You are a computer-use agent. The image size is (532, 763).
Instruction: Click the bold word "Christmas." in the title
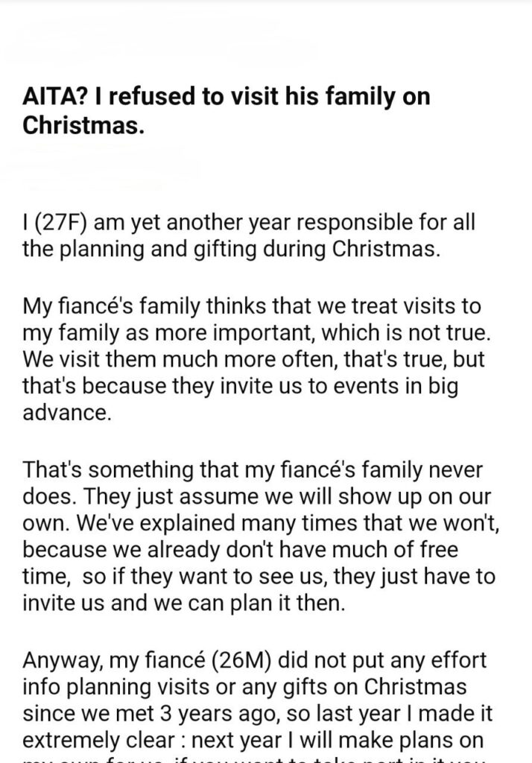(82, 124)
